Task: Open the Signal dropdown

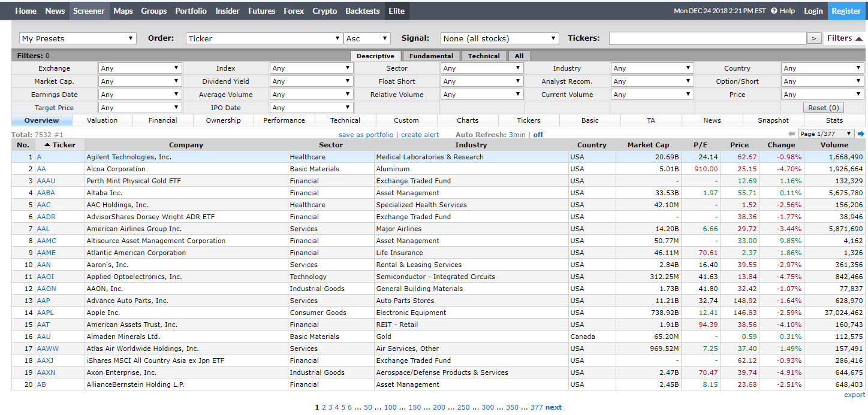Action: (500, 38)
